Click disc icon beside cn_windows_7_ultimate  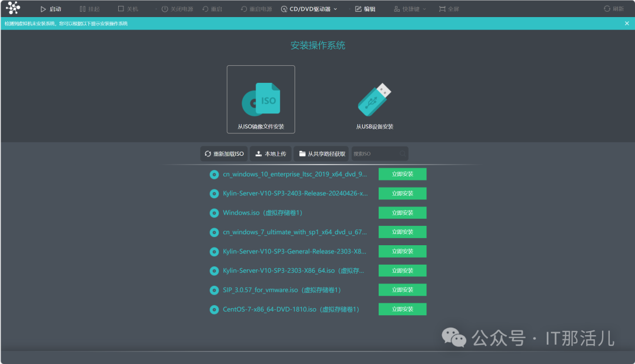click(214, 232)
